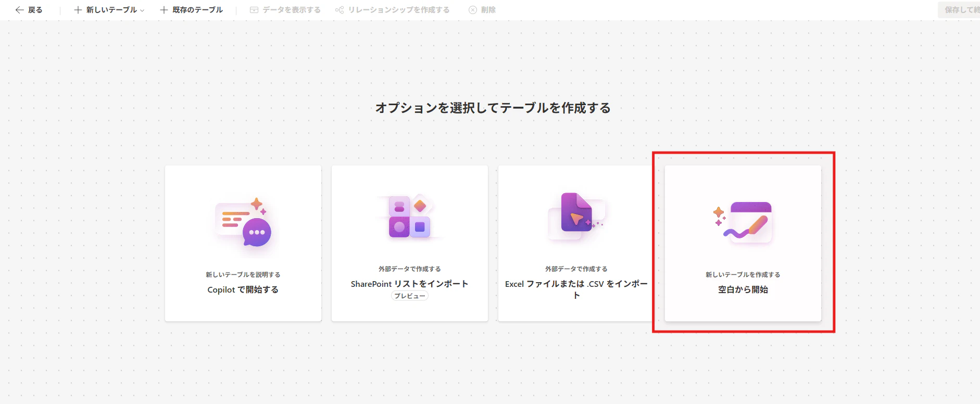
Task: Click the heading オプションを選択してテーブルを作成する
Action: point(493,108)
